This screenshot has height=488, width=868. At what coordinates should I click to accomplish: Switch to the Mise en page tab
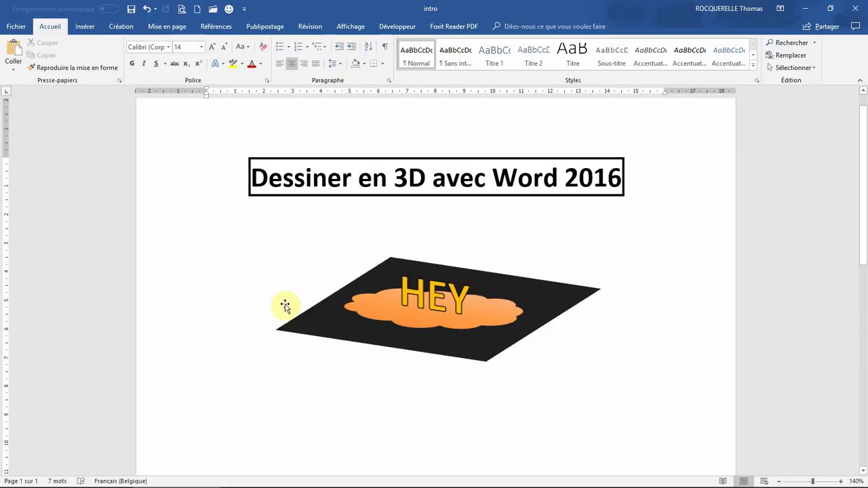pos(167,26)
